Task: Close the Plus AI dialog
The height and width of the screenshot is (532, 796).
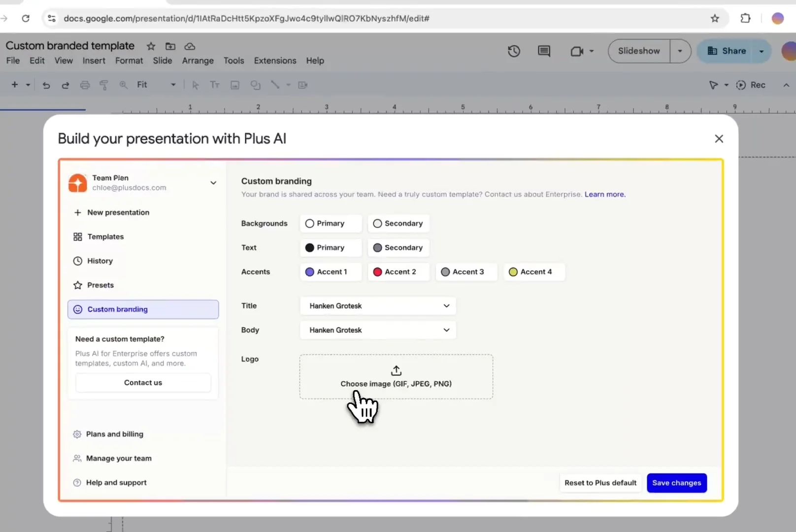Action: coord(719,139)
